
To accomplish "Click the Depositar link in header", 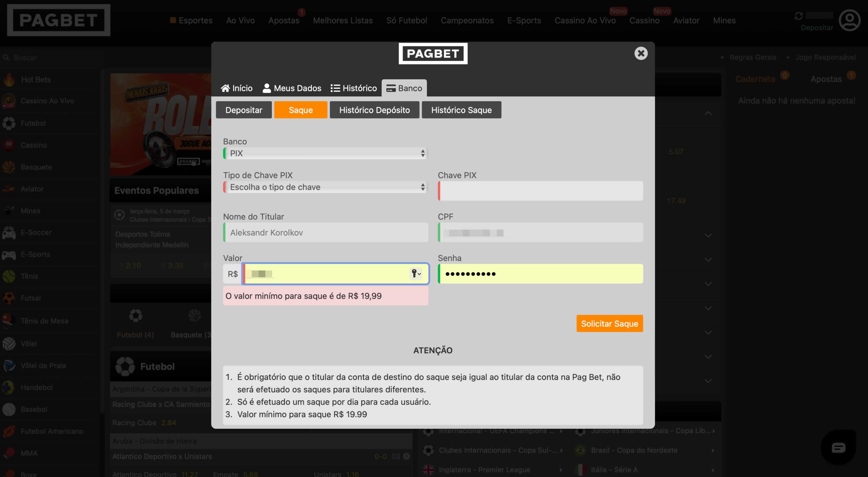I will coord(817,28).
